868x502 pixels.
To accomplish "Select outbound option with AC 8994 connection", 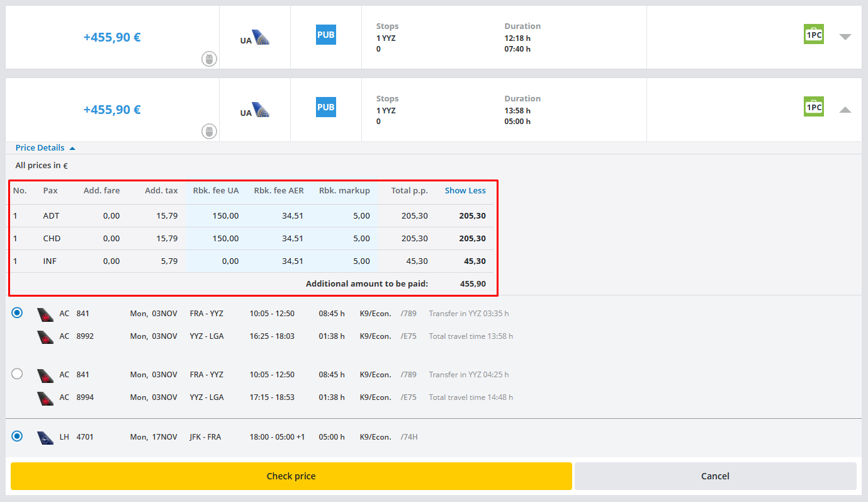I will (17, 374).
